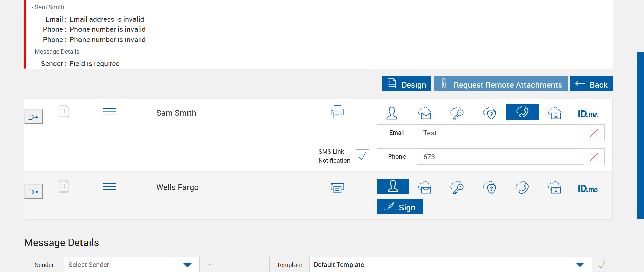
Task: Select key password icon for Wells Fargo
Action: pos(457,188)
